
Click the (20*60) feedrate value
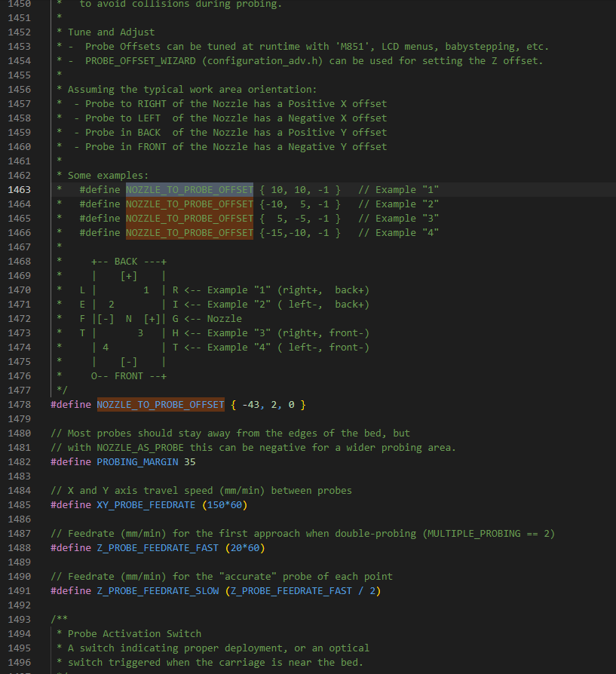pyautogui.click(x=245, y=547)
